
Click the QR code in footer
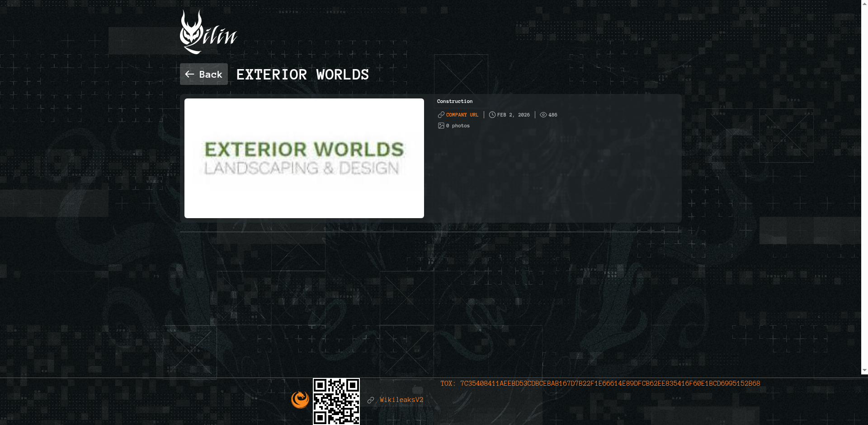coord(336,401)
